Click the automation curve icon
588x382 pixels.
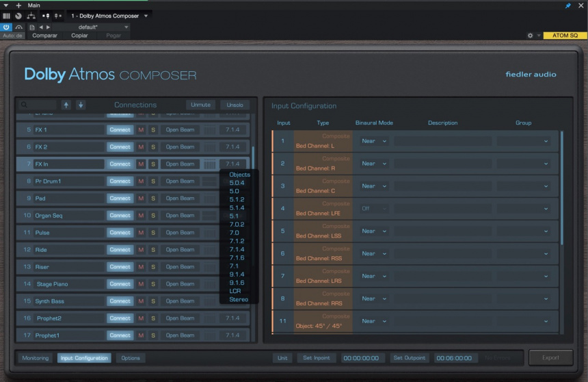pos(18,27)
